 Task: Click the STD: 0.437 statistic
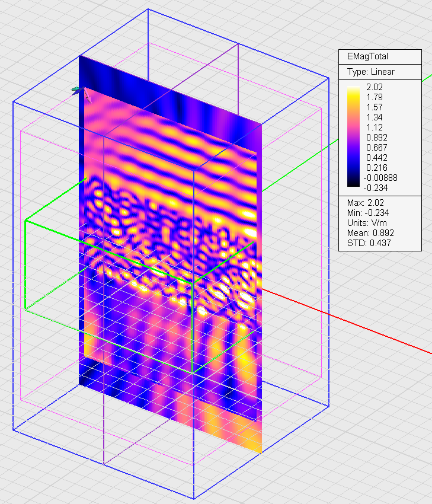click(x=369, y=243)
